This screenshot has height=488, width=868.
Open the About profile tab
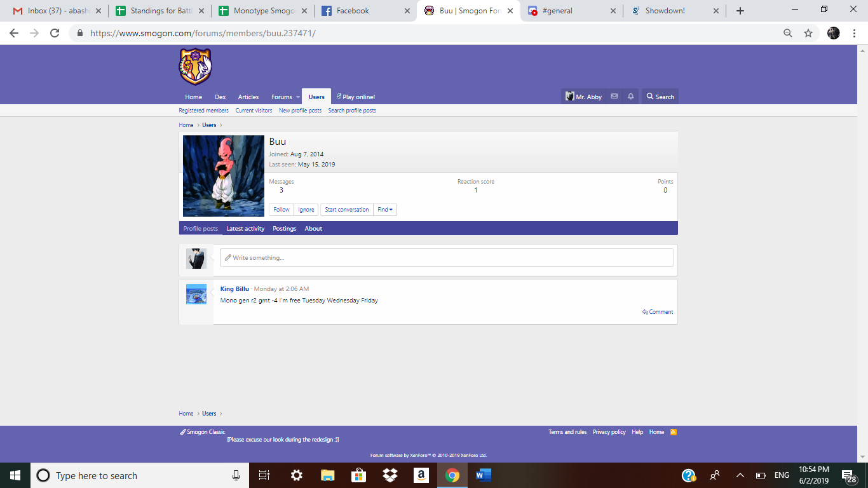[313, 229]
